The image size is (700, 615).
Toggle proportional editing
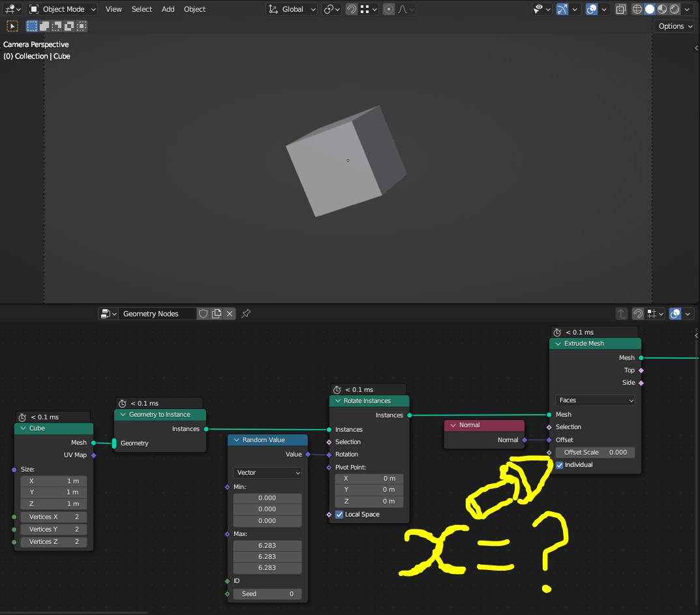(389, 9)
